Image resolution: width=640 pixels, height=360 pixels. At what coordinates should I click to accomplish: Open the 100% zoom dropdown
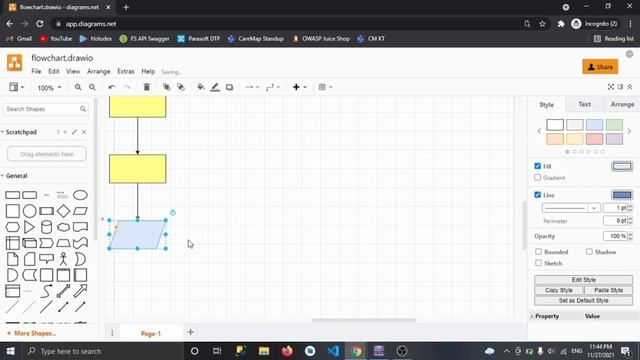click(49, 87)
